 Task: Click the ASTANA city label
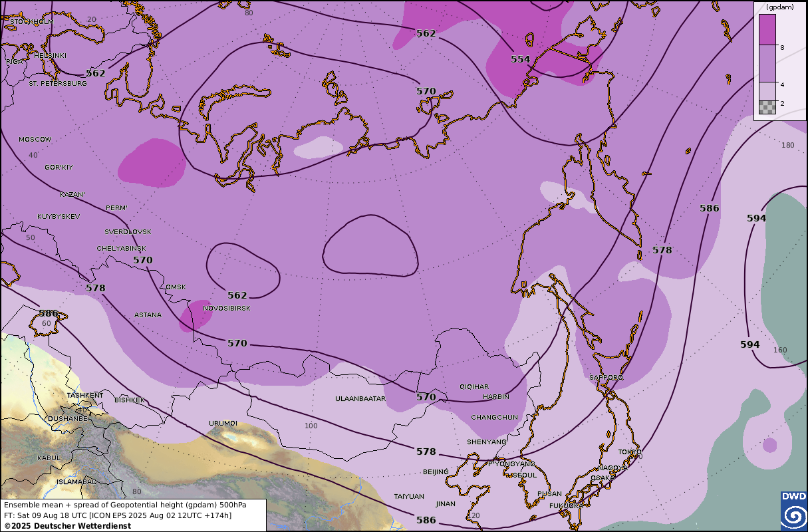point(148,315)
